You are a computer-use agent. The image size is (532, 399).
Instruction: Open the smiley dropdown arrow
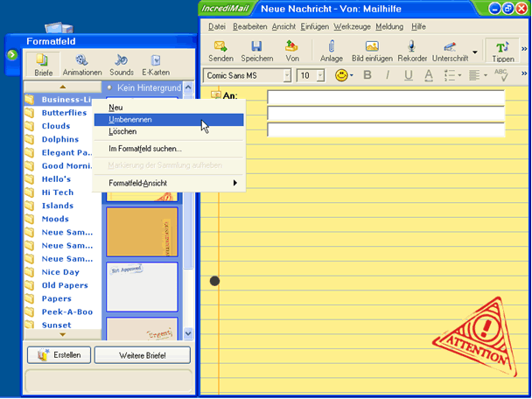352,75
